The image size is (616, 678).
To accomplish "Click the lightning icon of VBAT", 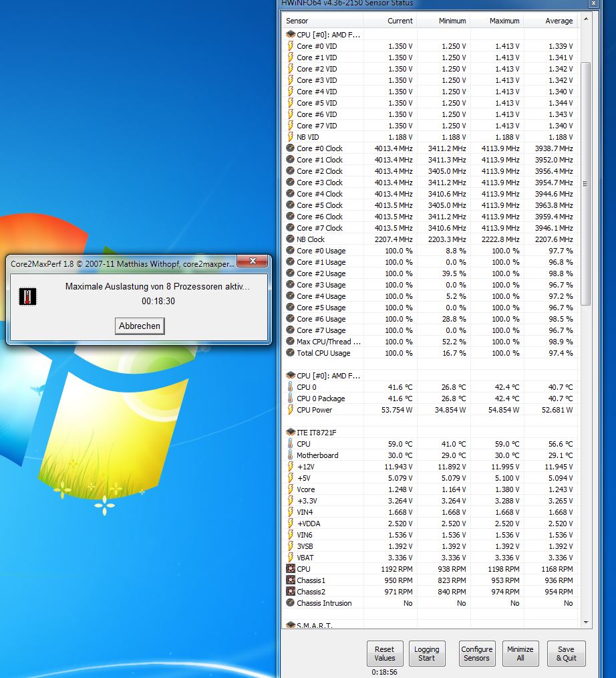I will coord(290,558).
